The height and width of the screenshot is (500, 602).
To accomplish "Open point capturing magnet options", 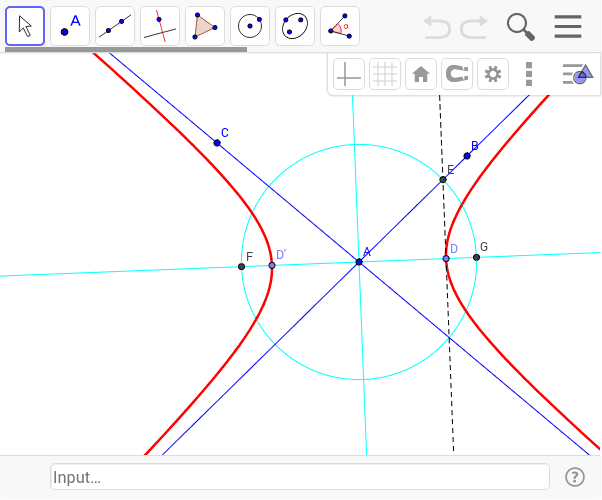I will (x=457, y=74).
